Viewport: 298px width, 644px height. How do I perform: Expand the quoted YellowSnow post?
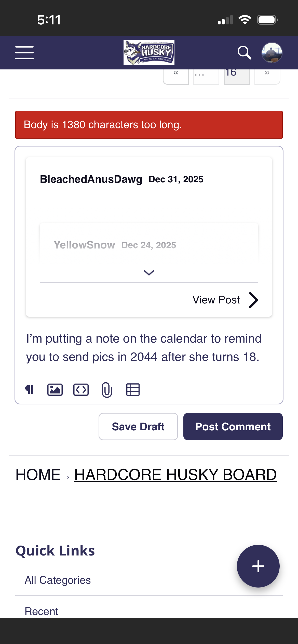pos(149,273)
